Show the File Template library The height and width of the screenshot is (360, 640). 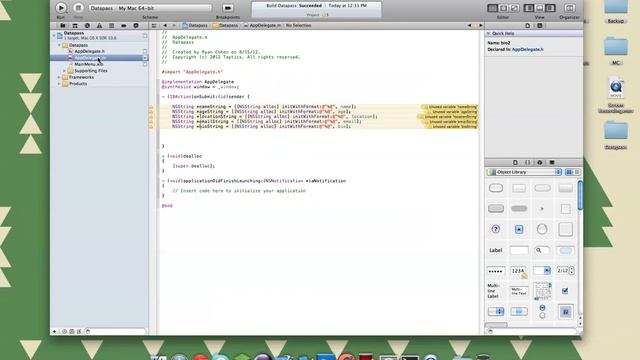[515, 162]
